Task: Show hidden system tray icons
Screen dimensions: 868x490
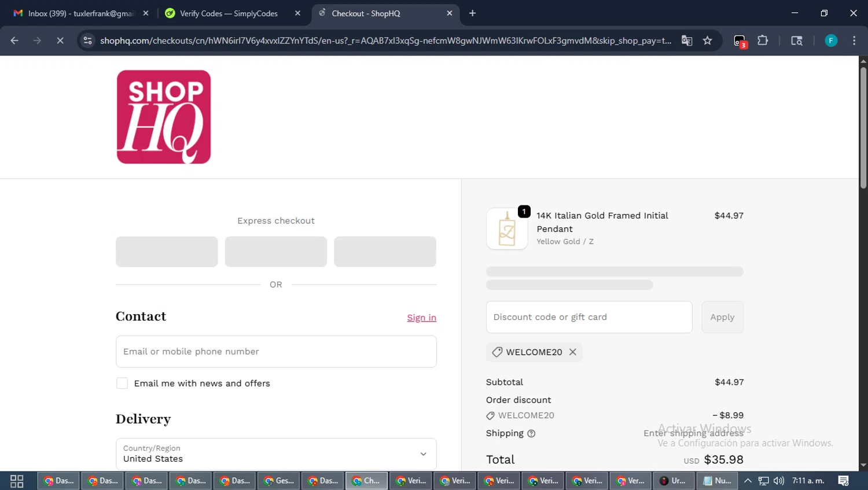Action: [x=748, y=481]
